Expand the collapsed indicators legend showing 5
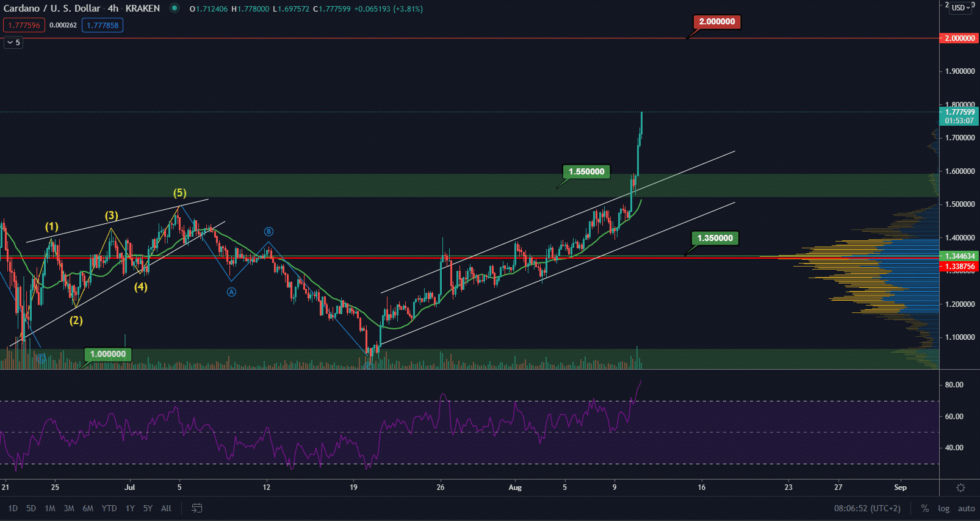This screenshot has width=980, height=521. point(13,43)
